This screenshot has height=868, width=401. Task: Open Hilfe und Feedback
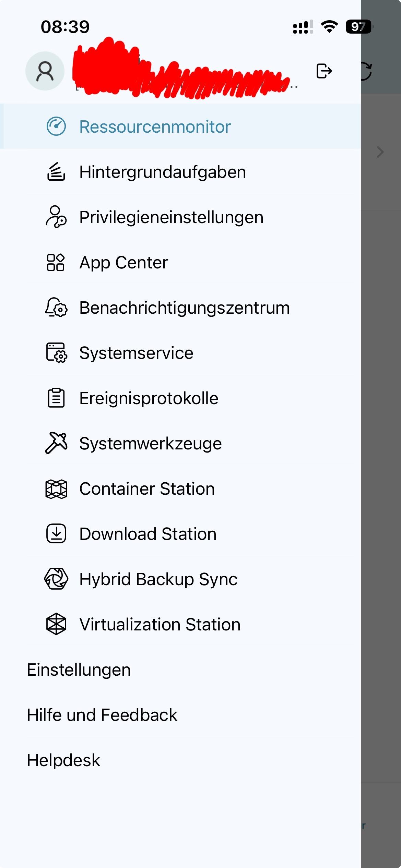click(x=102, y=715)
